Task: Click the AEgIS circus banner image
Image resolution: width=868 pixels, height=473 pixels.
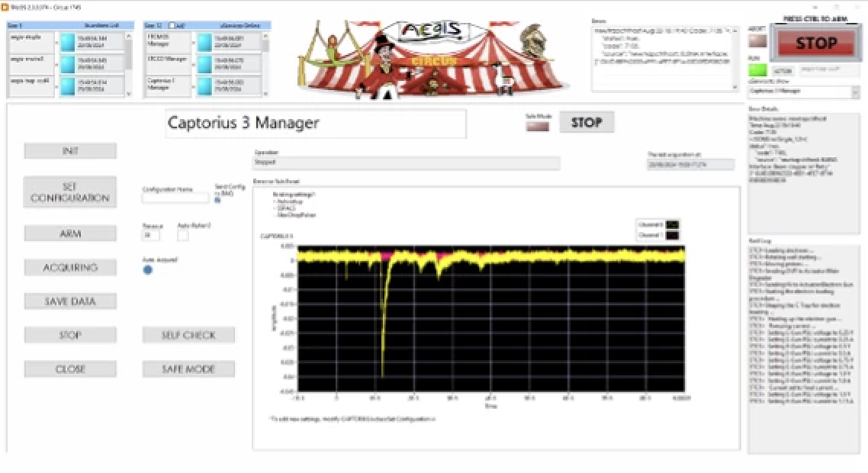Action: tap(433, 60)
